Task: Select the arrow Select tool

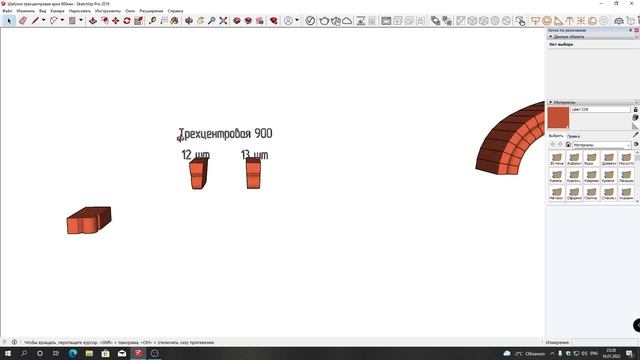Action: pyautogui.click(x=9, y=20)
